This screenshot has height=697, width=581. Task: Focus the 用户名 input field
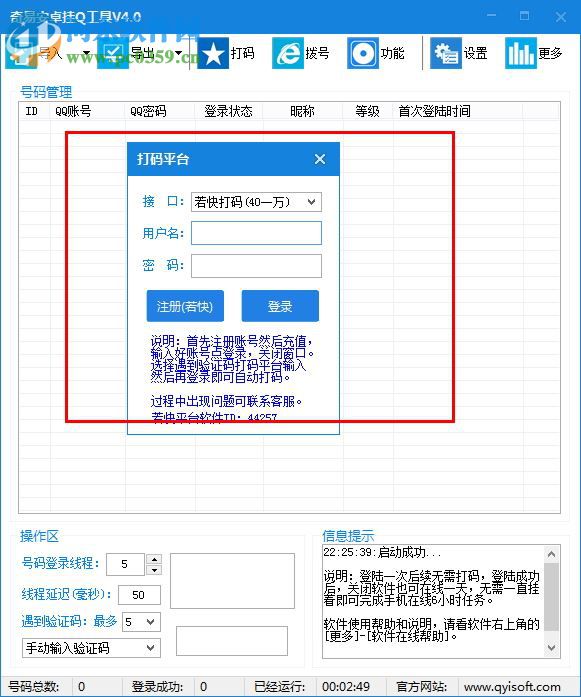coord(256,233)
